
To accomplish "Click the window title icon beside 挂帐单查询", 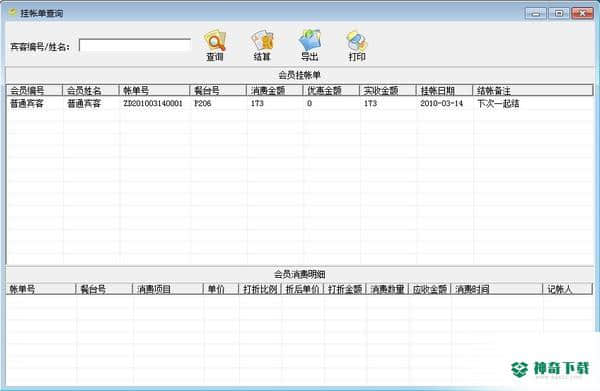I will point(13,13).
